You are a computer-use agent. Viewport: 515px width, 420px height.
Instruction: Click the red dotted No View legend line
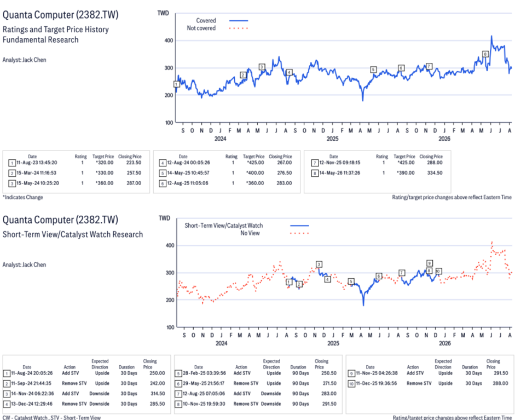[299, 233]
